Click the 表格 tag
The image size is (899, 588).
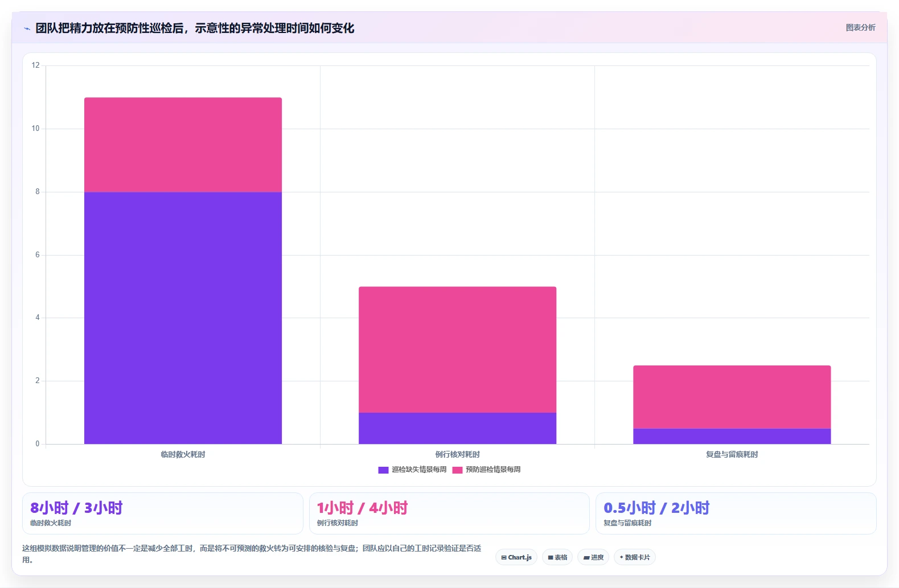tap(557, 557)
